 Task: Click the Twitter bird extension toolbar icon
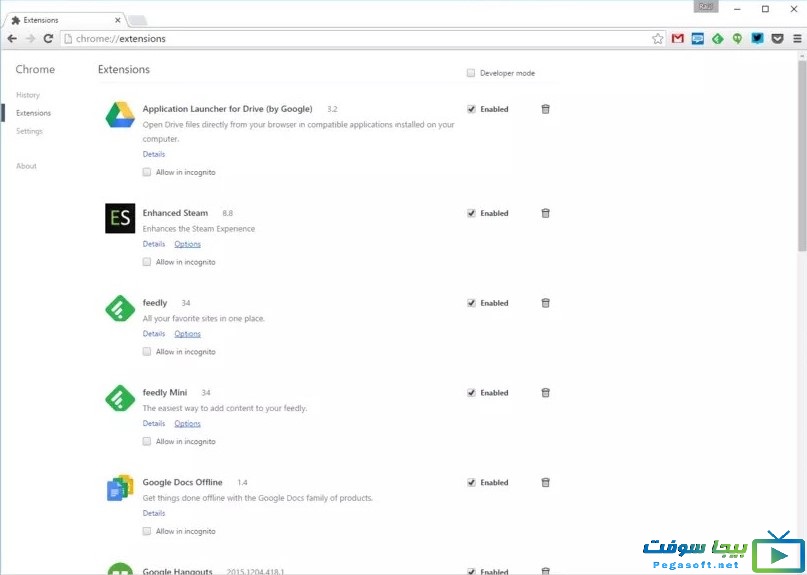757,39
